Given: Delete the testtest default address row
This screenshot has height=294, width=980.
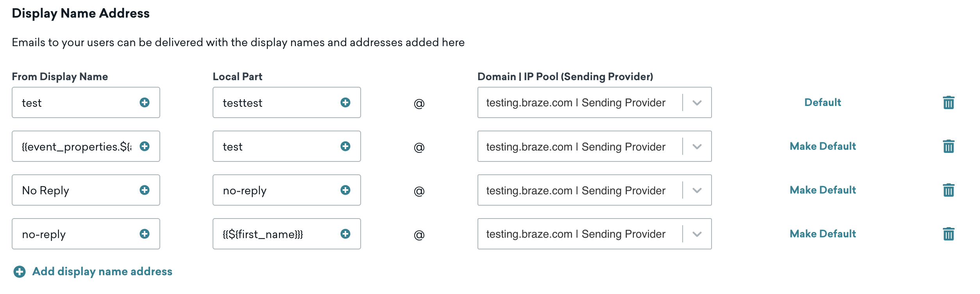Looking at the screenshot, I should (948, 102).
